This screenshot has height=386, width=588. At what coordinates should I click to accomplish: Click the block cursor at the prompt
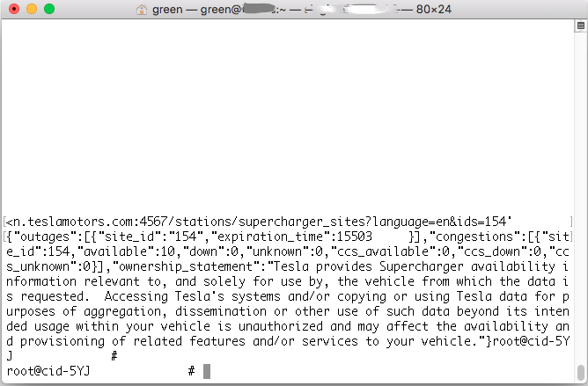coord(207,371)
